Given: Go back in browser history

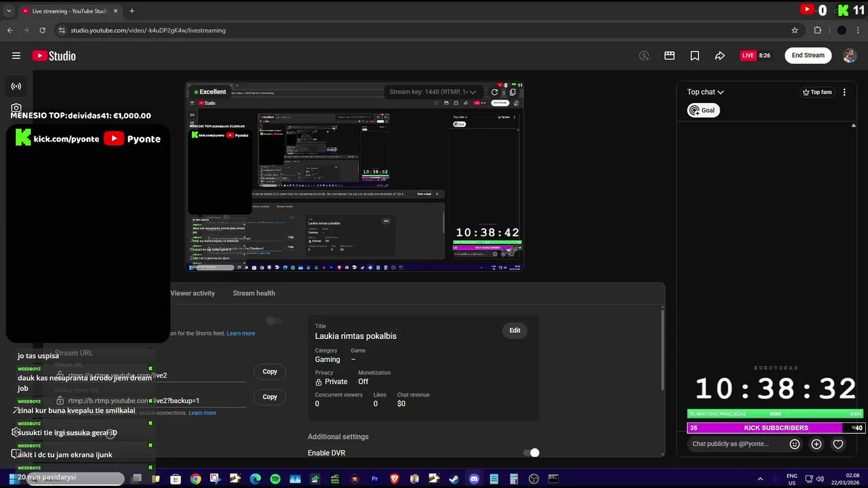Looking at the screenshot, I should click(9, 30).
